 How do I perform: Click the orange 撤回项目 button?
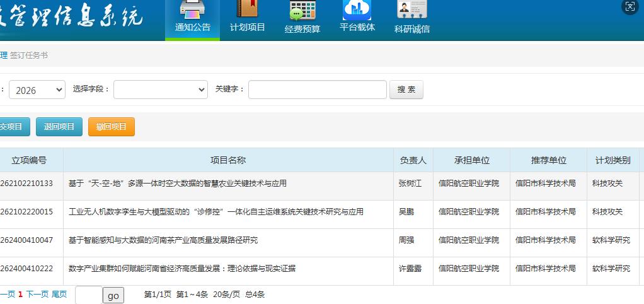(112, 127)
